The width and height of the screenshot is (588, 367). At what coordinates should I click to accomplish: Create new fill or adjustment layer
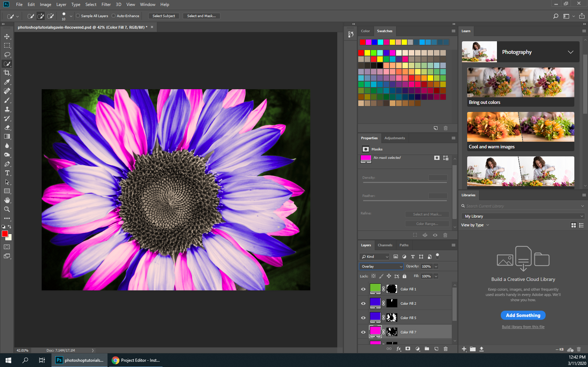[417, 349]
